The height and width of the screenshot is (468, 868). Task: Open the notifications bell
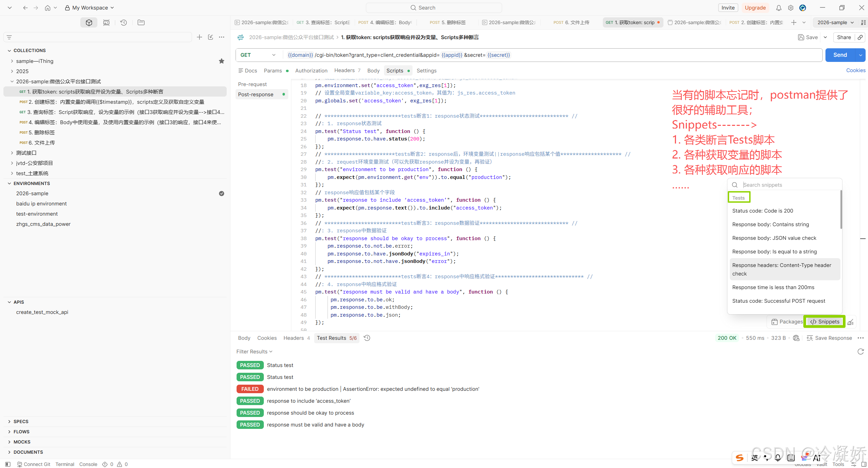pyautogui.click(x=778, y=8)
